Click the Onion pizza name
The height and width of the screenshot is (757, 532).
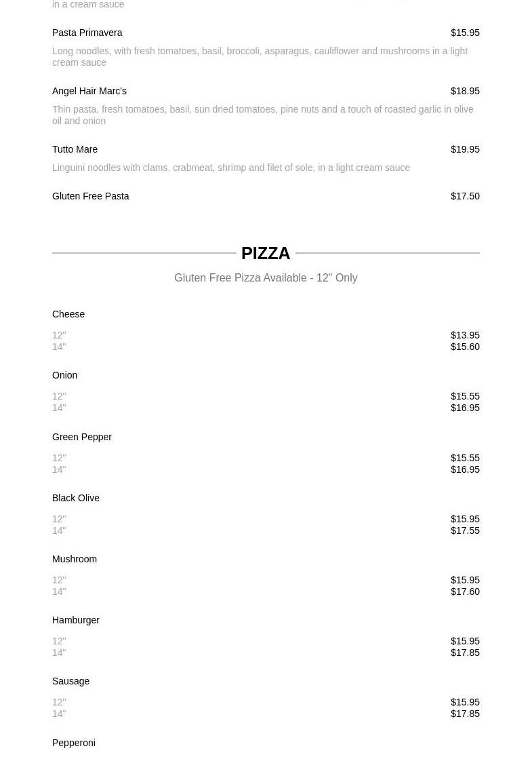pyautogui.click(x=64, y=375)
